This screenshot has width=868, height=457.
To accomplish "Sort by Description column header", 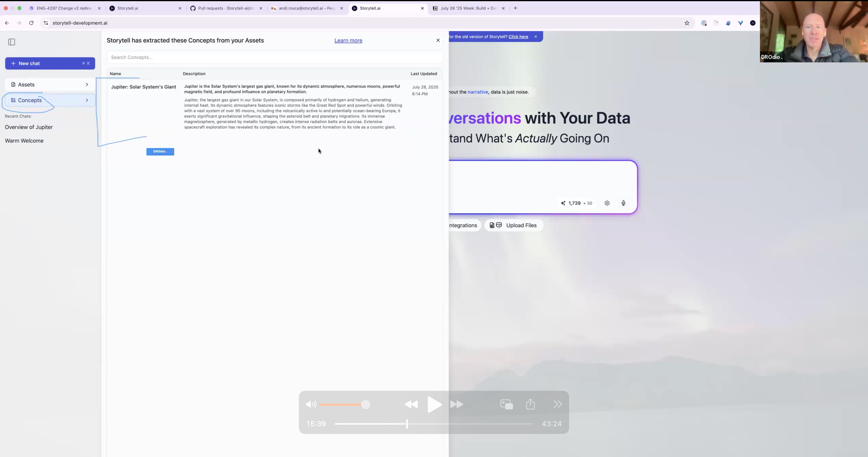I will tap(194, 74).
